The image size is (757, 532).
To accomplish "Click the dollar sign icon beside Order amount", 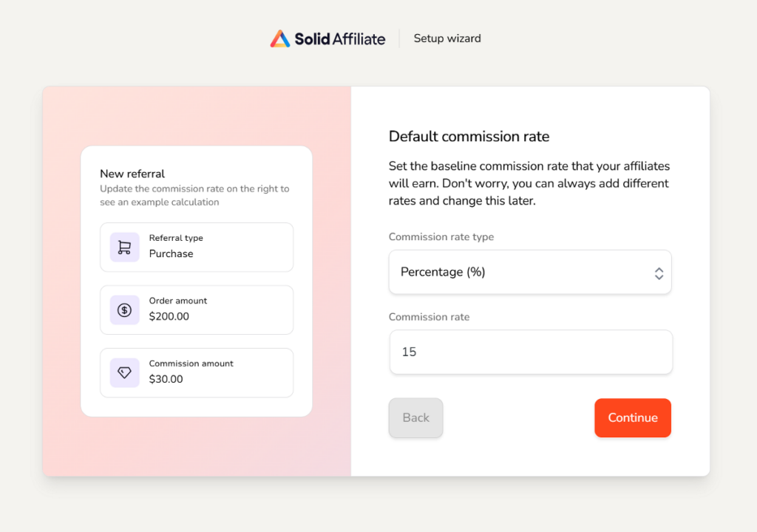I will (123, 310).
